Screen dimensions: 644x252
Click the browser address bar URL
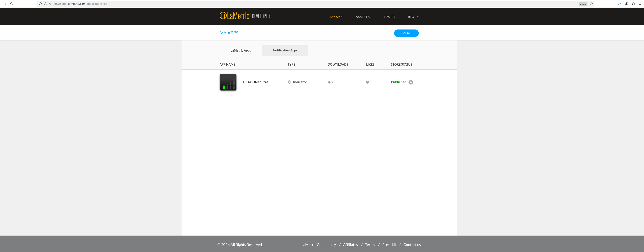(81, 4)
